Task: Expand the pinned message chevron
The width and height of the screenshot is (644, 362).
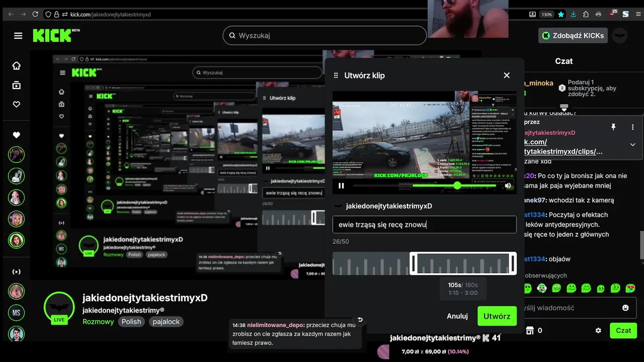Action: coord(632,145)
